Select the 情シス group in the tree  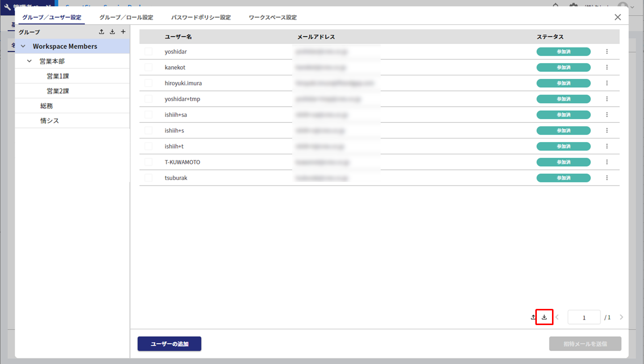50,121
